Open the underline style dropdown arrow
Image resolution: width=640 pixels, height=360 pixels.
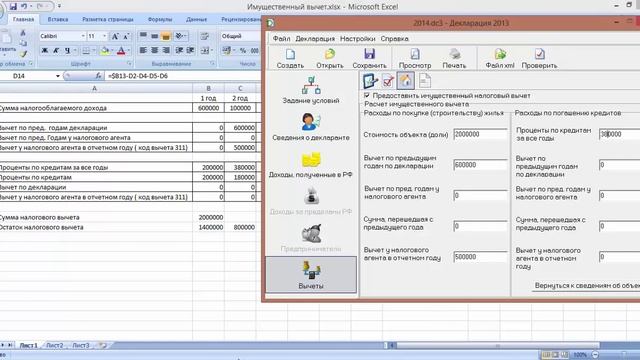click(75, 50)
